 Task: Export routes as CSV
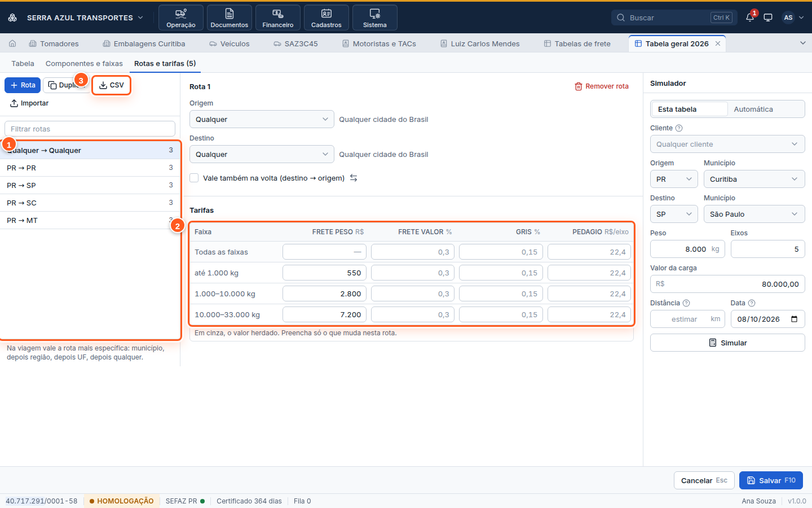111,85
